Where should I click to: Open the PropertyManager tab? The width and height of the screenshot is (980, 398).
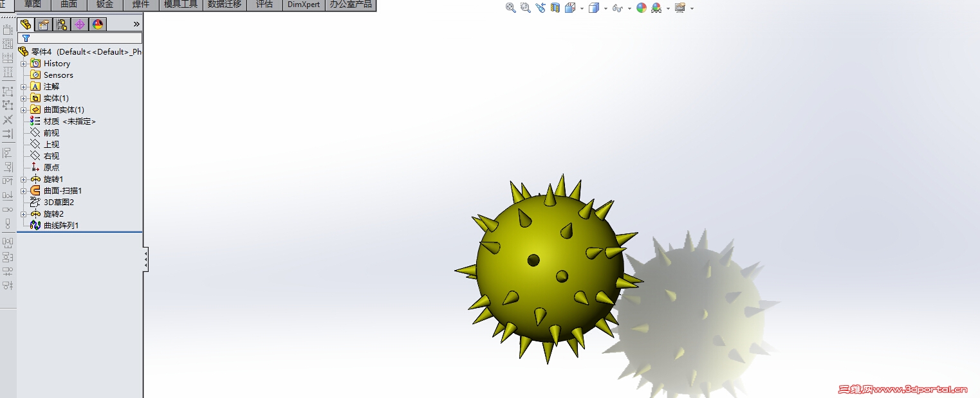(x=43, y=24)
